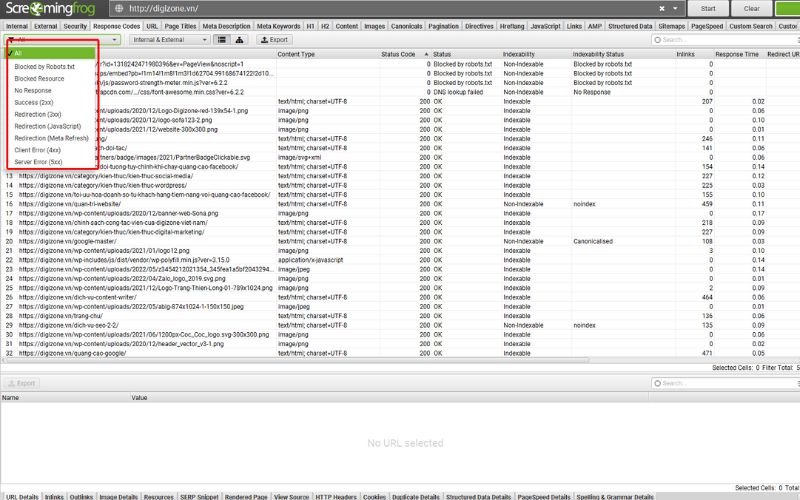Select the dich-vu-content-writer URL row
This screenshot has height=500, width=800.
(400, 297)
